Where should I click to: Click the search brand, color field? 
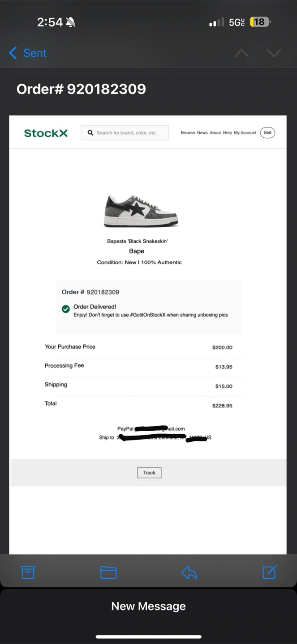[125, 133]
